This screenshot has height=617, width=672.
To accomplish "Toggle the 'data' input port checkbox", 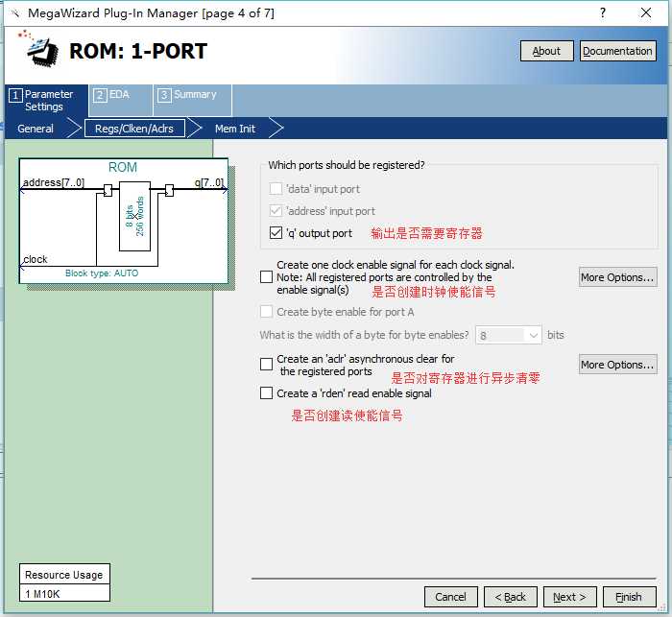I will tap(276, 188).
